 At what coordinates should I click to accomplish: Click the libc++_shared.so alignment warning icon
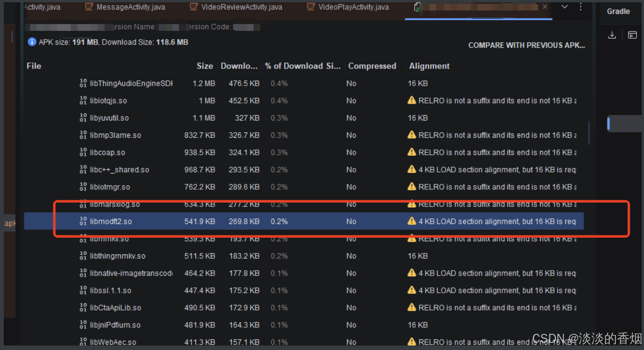[412, 169]
